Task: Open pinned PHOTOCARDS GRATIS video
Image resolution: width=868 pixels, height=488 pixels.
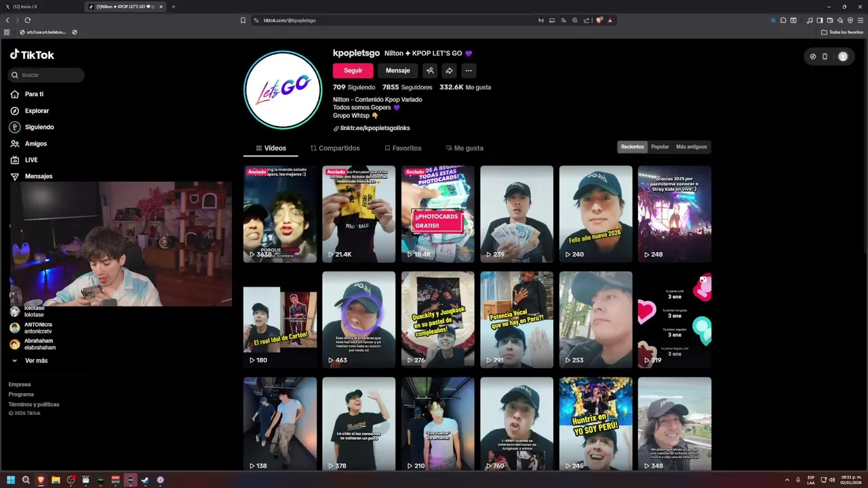Action: click(x=437, y=214)
